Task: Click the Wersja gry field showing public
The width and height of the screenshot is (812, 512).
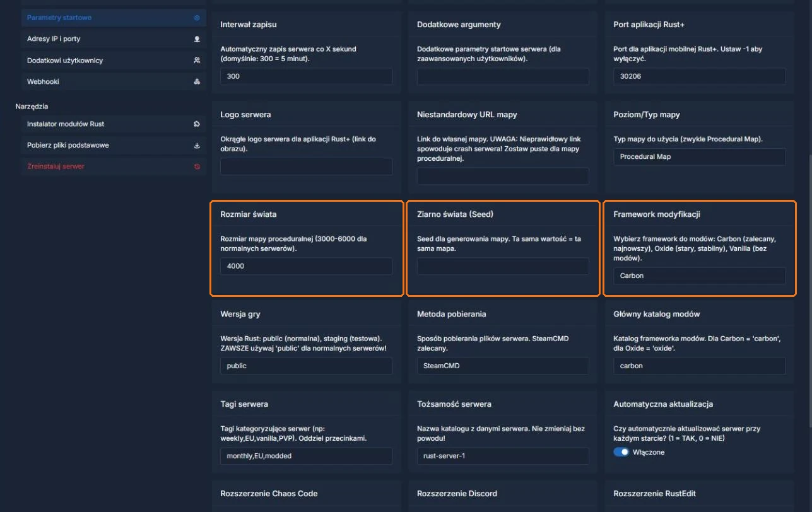Action: 306,366
